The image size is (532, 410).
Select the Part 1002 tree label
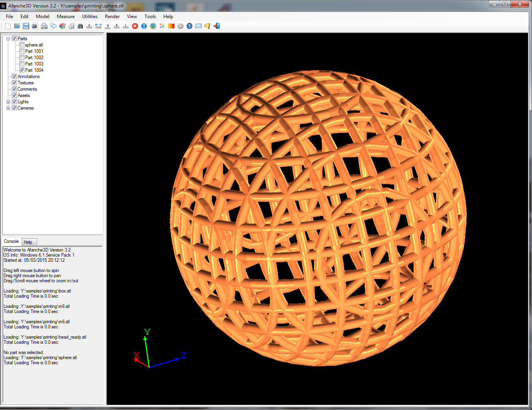[34, 58]
